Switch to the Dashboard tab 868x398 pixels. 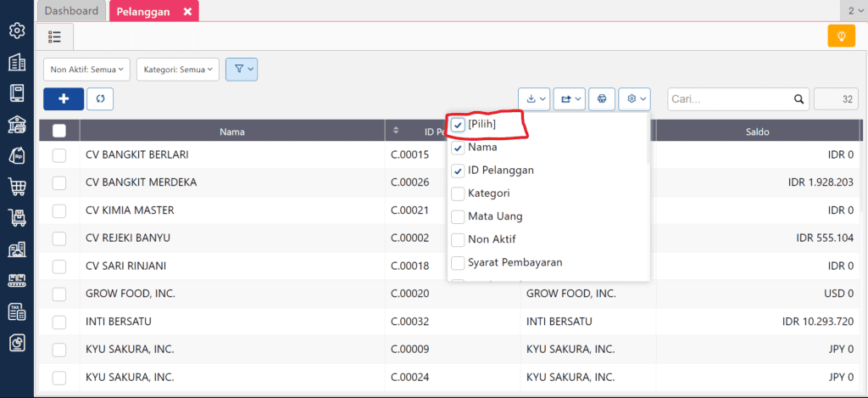[x=71, y=11]
